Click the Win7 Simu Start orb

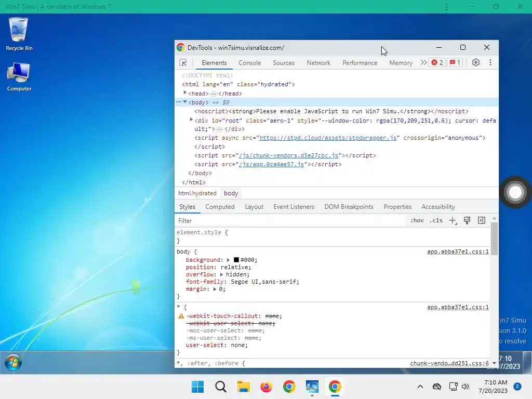(13, 362)
